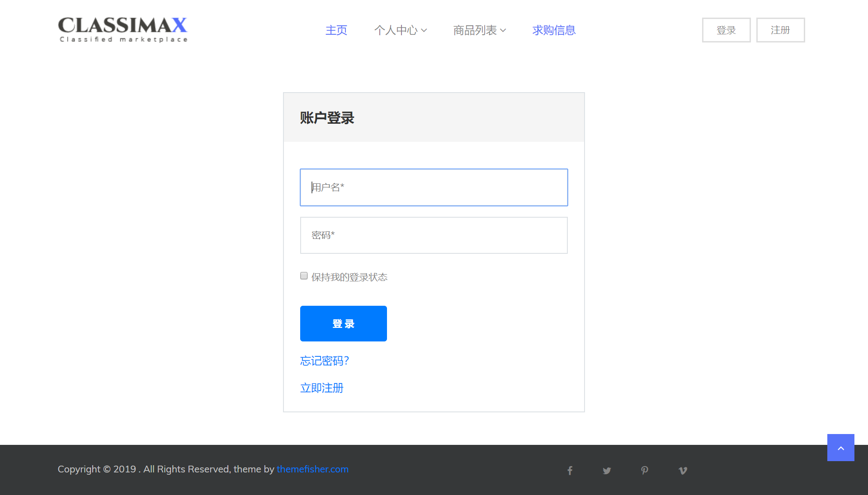Click the Vimeo icon in footer
This screenshot has width=868, height=495.
tap(683, 471)
